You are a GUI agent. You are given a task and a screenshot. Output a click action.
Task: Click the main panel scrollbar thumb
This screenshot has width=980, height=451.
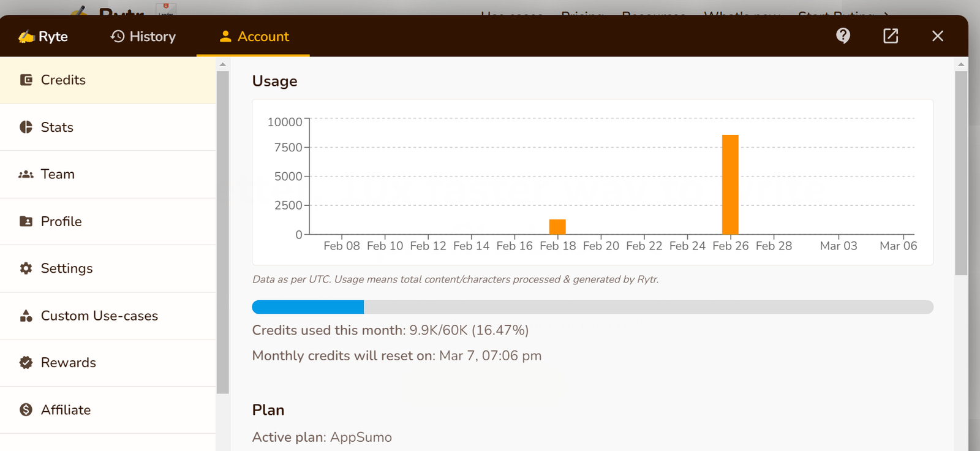961,173
